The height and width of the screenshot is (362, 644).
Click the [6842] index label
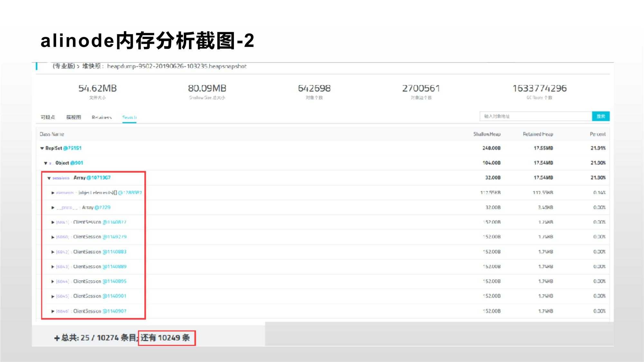[x=62, y=252]
